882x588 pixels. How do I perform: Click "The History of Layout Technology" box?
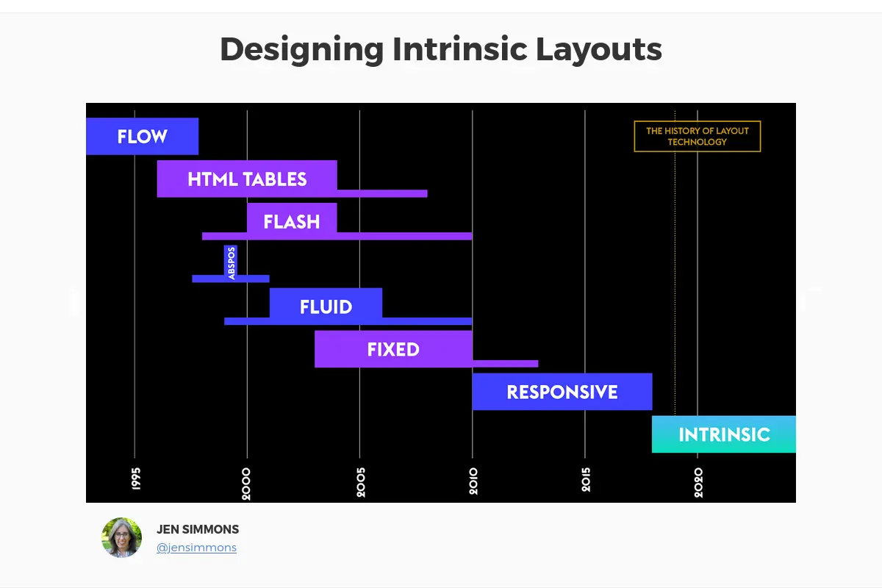(698, 137)
